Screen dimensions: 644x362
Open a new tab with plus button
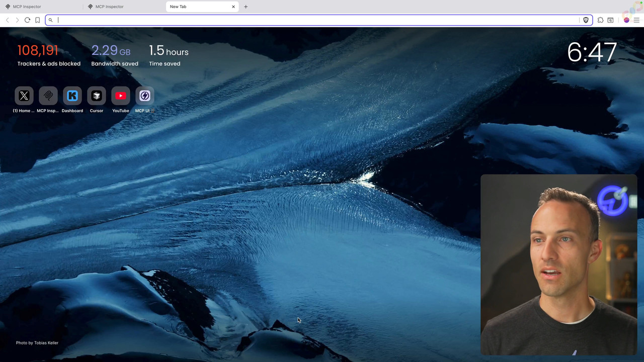246,7
